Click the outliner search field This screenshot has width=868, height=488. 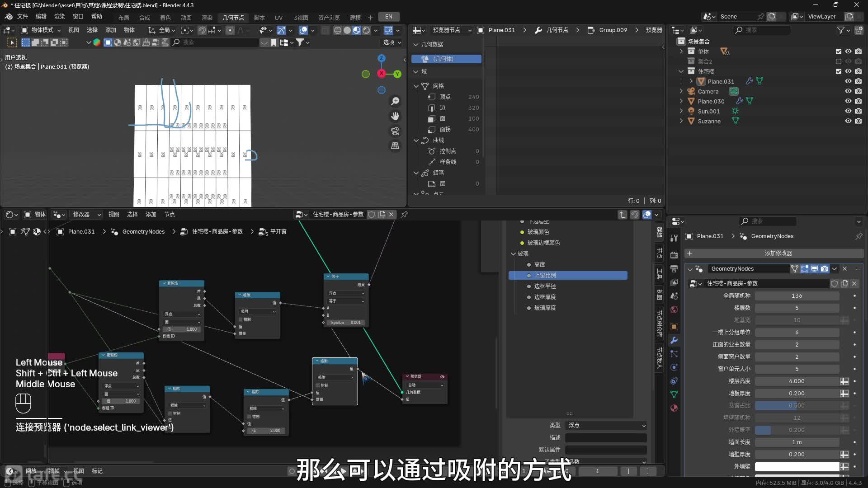[x=762, y=30]
